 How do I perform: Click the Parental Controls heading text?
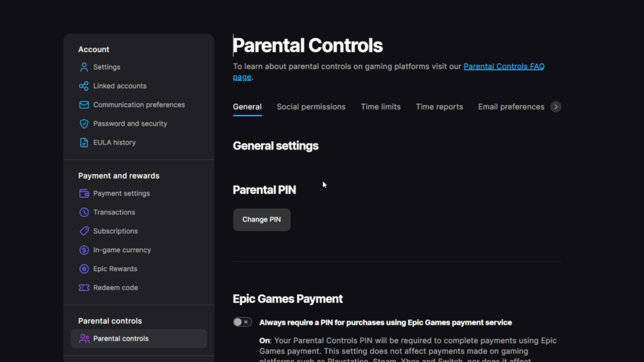coord(308,45)
